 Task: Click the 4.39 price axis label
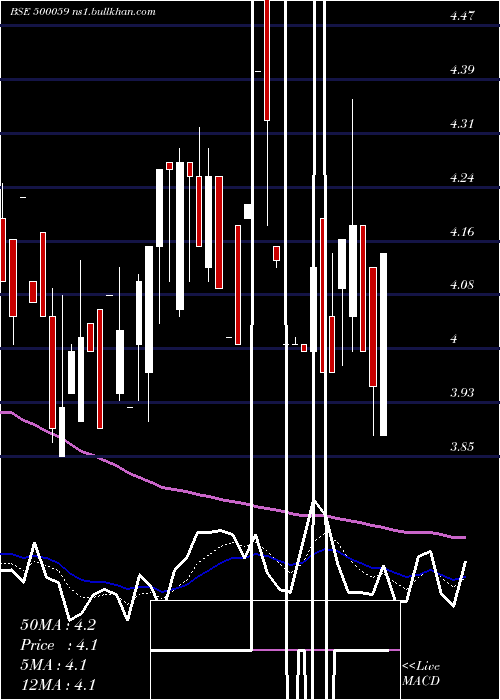462,70
